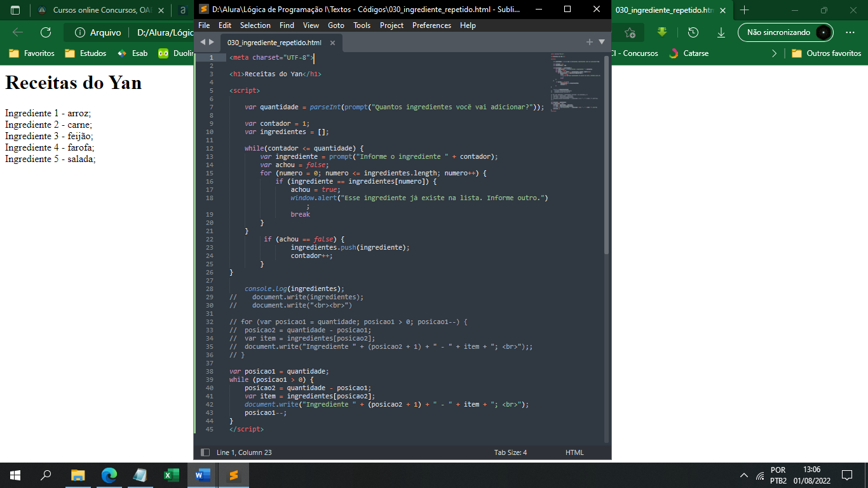View site info icon beside Arquivo
This screenshot has height=488, width=868.
coord(80,32)
